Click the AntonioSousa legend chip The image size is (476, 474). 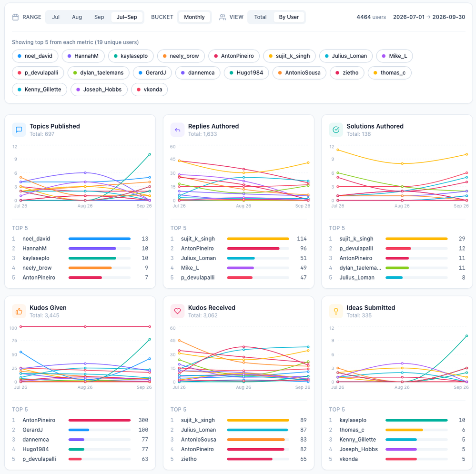pos(300,73)
